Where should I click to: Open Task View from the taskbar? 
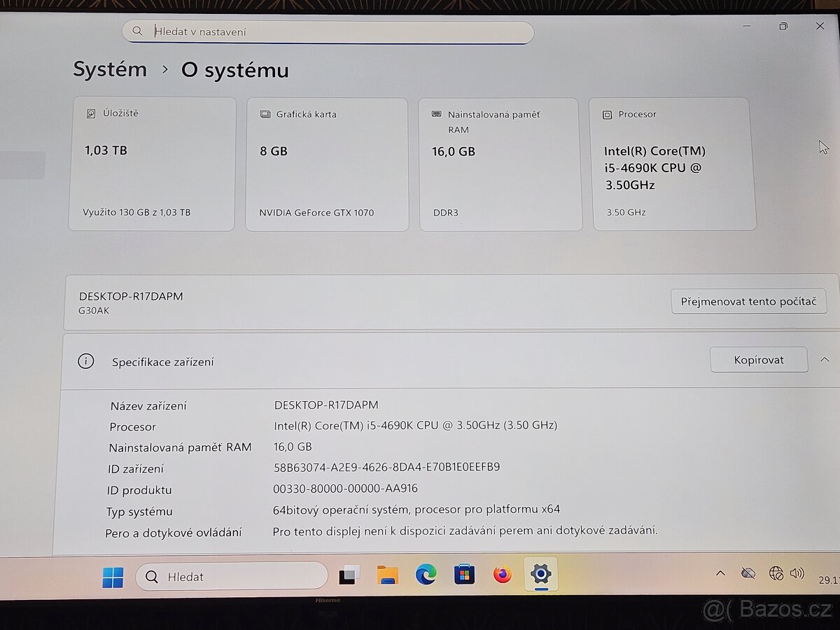click(x=349, y=575)
